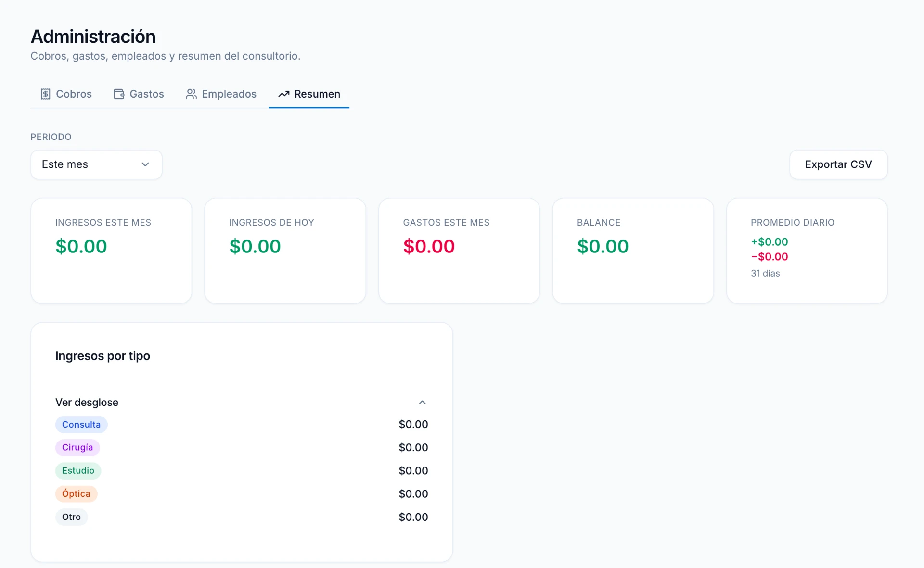The height and width of the screenshot is (568, 924).
Task: Select the Resumen tab
Action: point(309,94)
